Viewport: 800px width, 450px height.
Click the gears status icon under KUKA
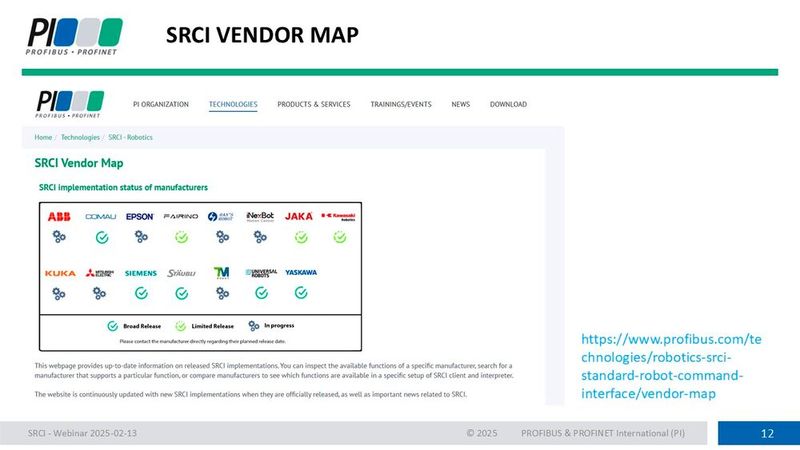pyautogui.click(x=59, y=294)
